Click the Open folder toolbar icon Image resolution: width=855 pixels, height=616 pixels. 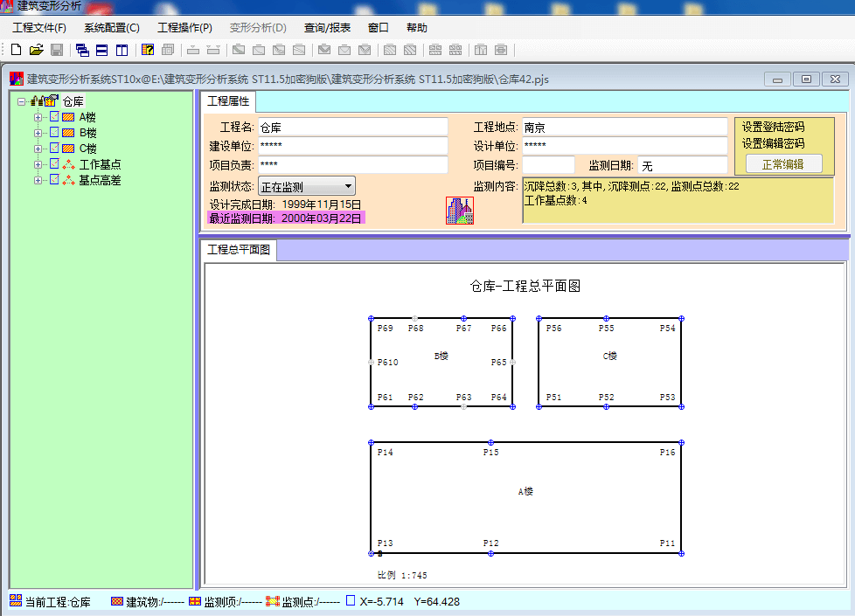36,50
